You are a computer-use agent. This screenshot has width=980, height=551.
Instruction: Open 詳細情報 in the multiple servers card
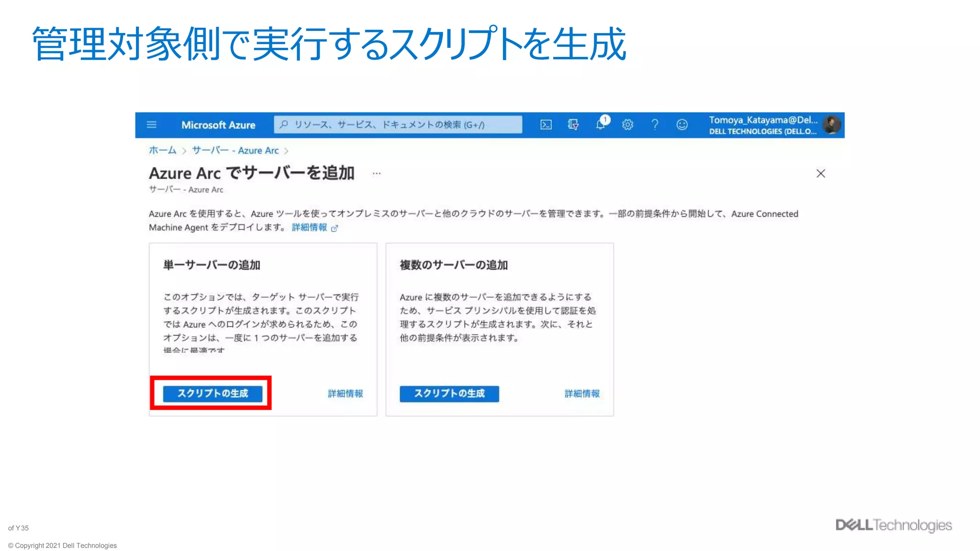582,394
